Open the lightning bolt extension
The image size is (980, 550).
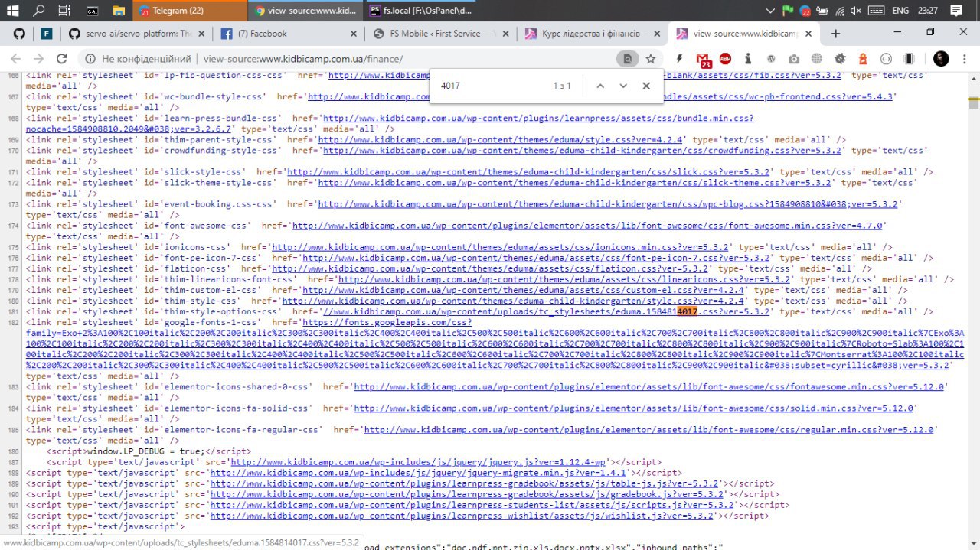(x=680, y=59)
